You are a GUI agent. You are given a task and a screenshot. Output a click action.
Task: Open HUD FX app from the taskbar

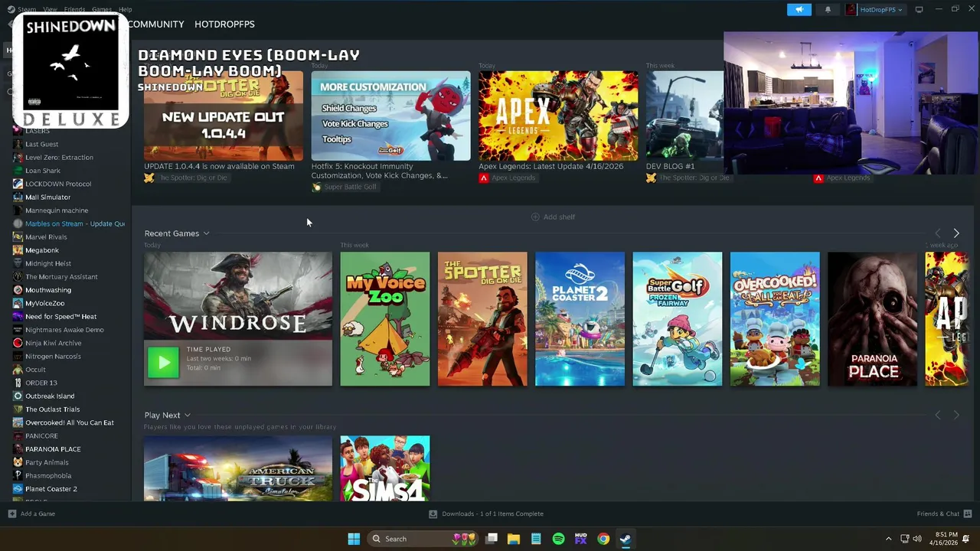(580, 539)
